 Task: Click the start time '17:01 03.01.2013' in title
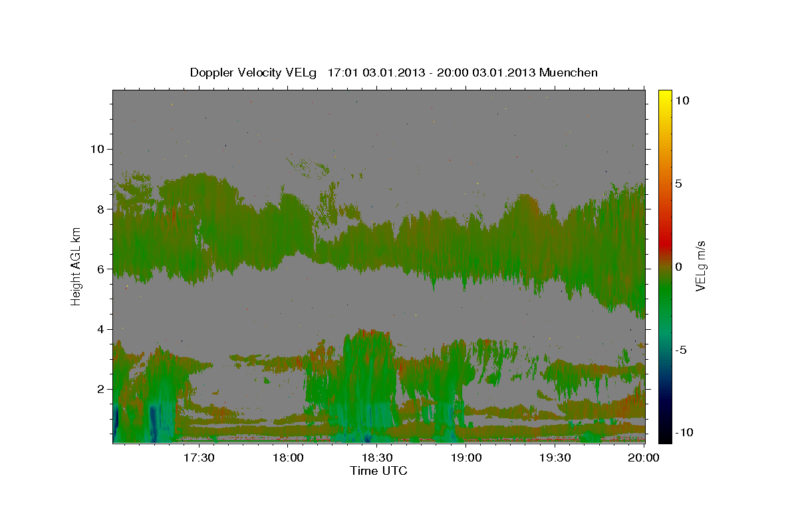coord(375,72)
